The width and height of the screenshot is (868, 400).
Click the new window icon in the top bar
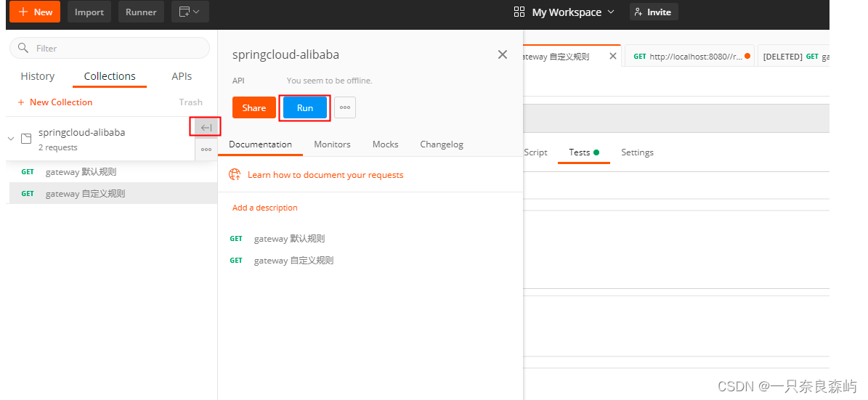pyautogui.click(x=184, y=12)
